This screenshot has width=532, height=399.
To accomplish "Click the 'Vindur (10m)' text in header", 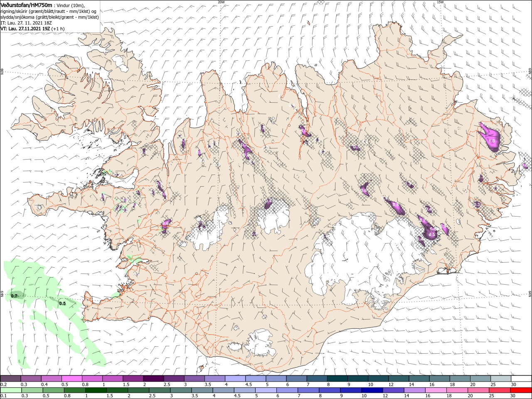I will 71,5.
